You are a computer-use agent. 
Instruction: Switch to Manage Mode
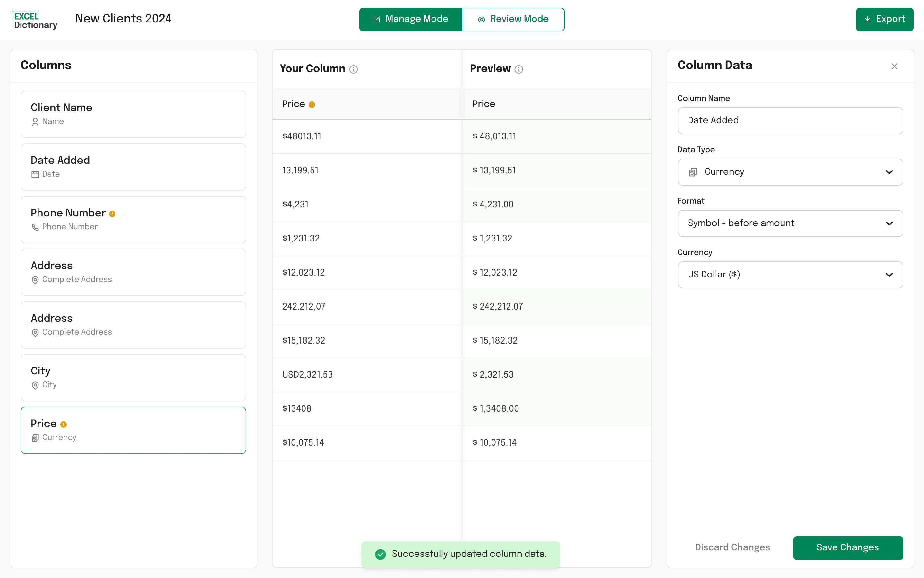(411, 19)
